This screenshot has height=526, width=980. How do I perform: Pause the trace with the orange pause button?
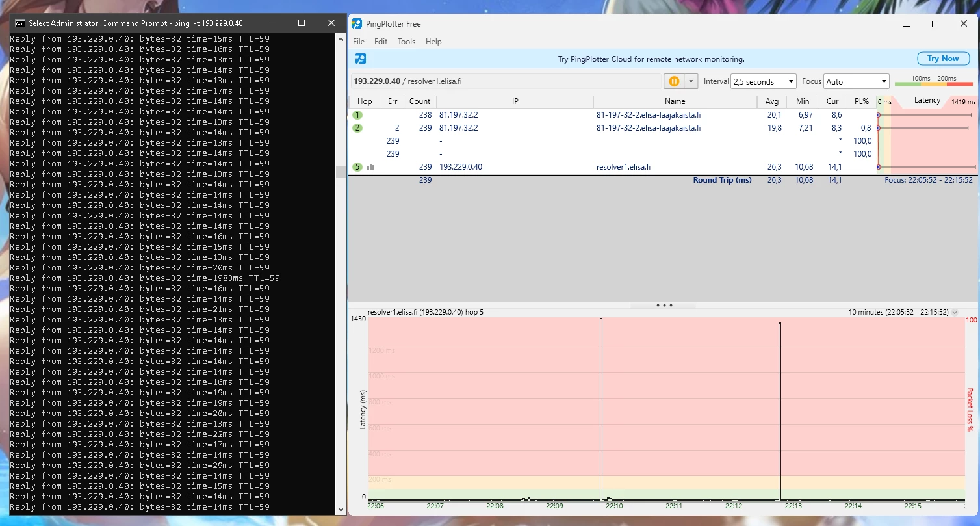click(x=674, y=81)
